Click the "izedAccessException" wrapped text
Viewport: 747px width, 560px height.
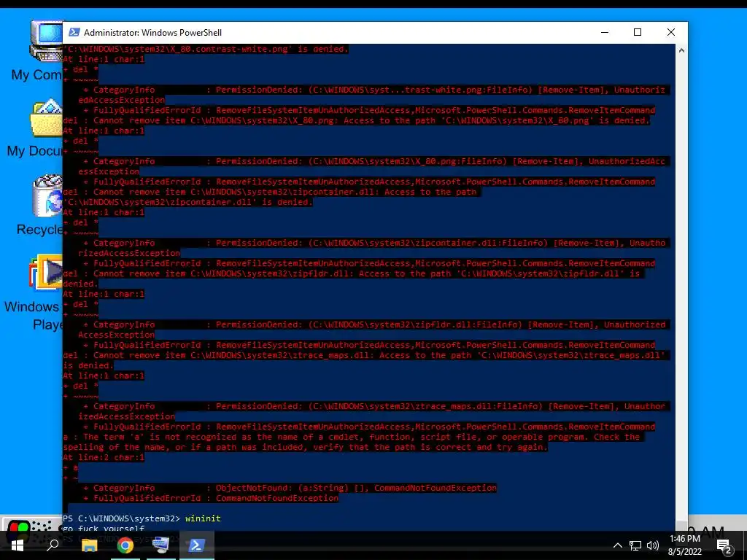pos(126,416)
